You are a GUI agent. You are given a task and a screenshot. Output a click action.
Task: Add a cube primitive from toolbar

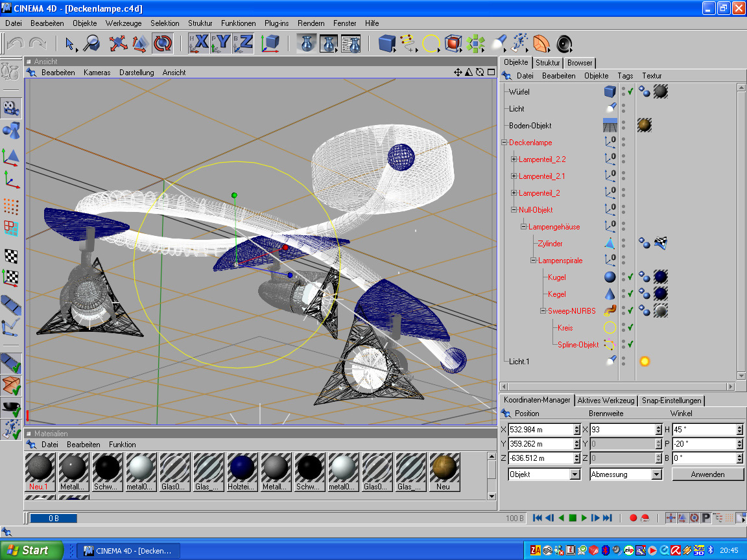click(387, 43)
